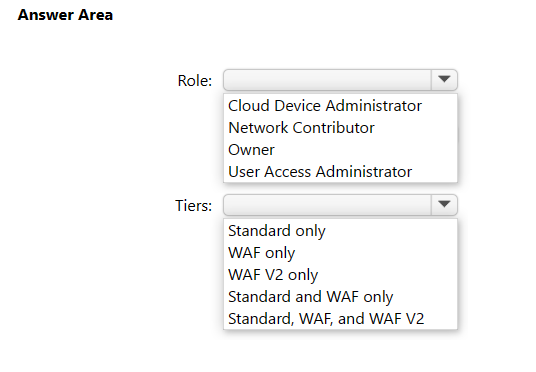Click the Answer Area heading
Screen dimensions: 536x372
pyautogui.click(x=65, y=15)
